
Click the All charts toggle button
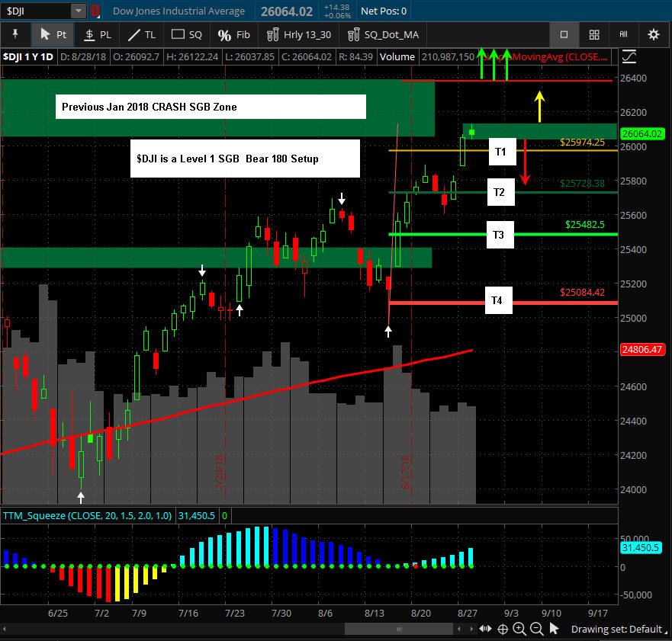[623, 34]
